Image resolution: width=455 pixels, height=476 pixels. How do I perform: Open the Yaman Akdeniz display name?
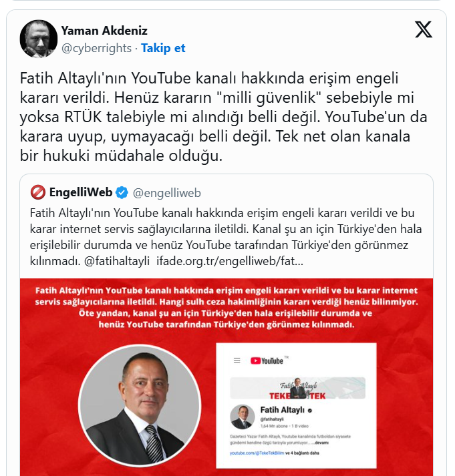[104, 31]
